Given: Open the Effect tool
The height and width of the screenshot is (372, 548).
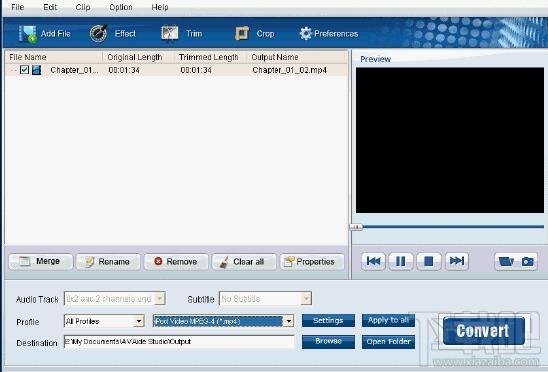Looking at the screenshot, I should coord(112,34).
